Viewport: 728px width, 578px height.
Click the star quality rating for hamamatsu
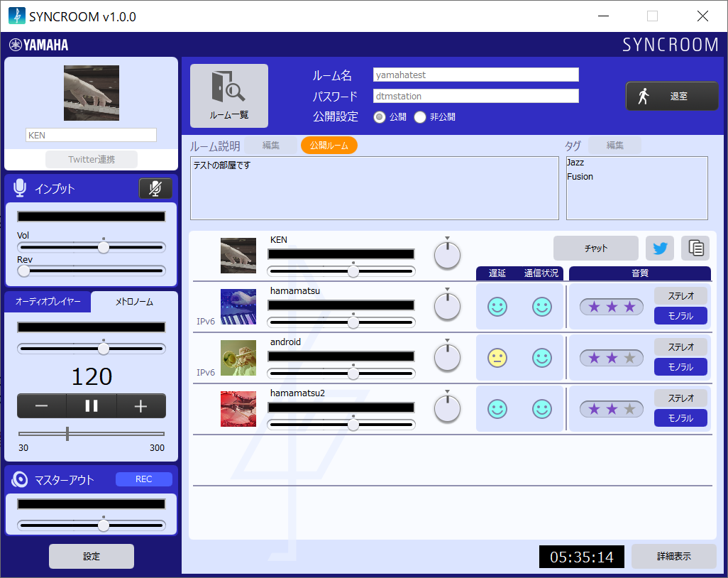[x=612, y=307]
